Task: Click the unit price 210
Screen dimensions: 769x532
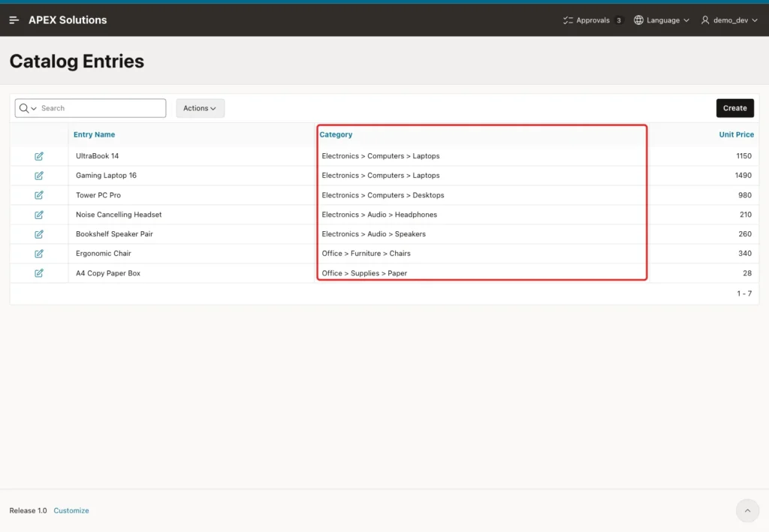Action: tap(746, 215)
